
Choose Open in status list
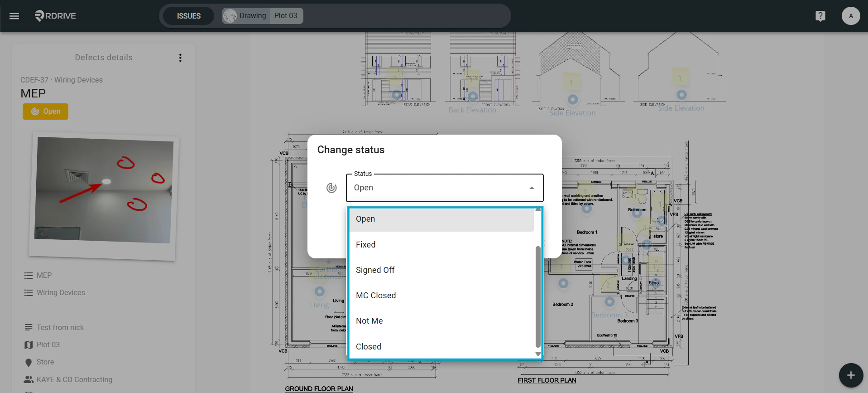[441, 219]
